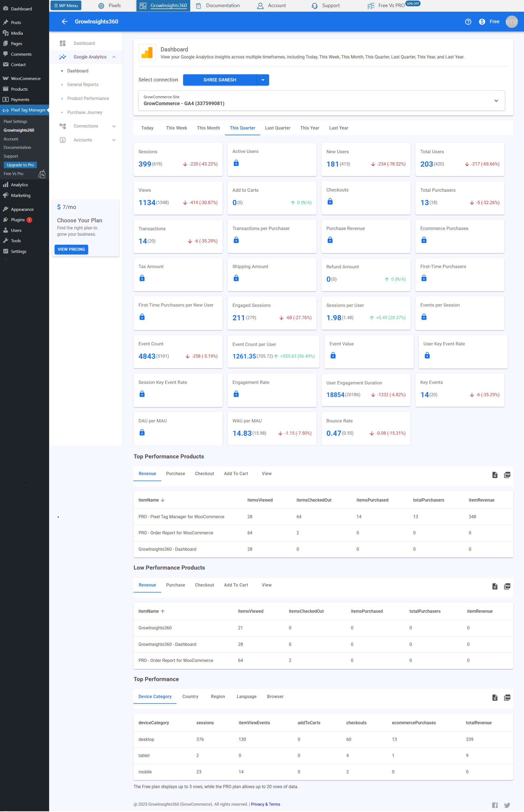
Task: Download Low Performance Products CSV file
Action: (495, 586)
